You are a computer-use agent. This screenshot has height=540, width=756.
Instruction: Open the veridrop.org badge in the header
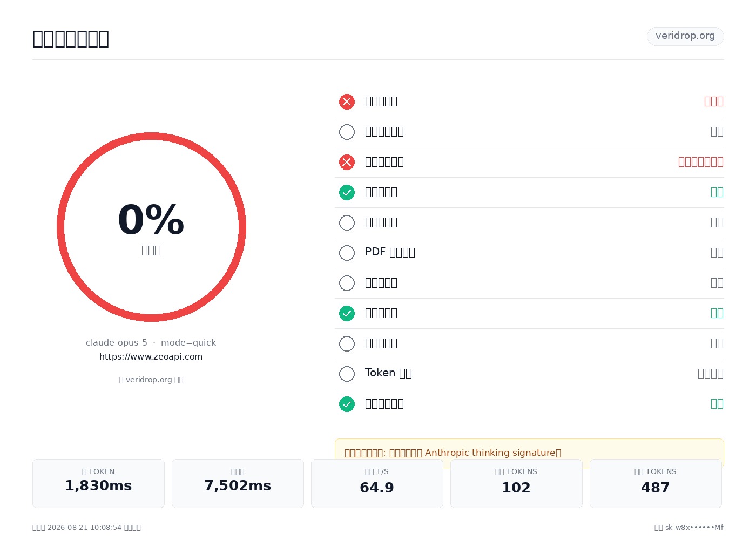685,36
